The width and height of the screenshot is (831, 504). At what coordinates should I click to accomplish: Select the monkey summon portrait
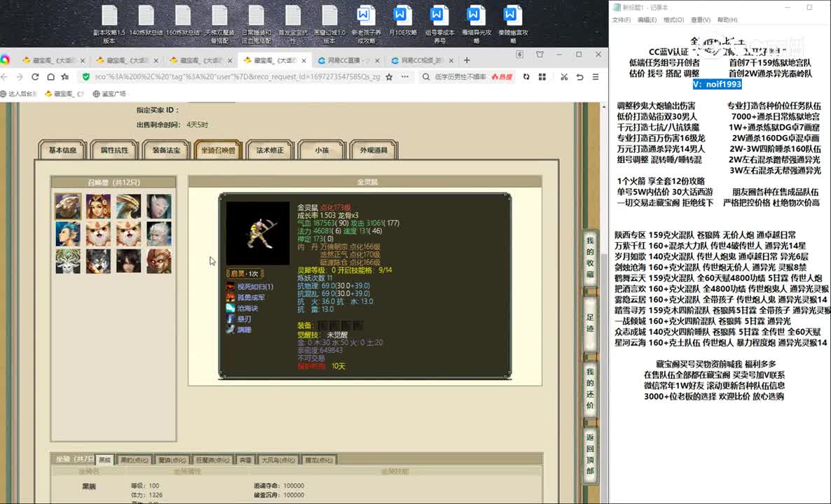click(159, 261)
